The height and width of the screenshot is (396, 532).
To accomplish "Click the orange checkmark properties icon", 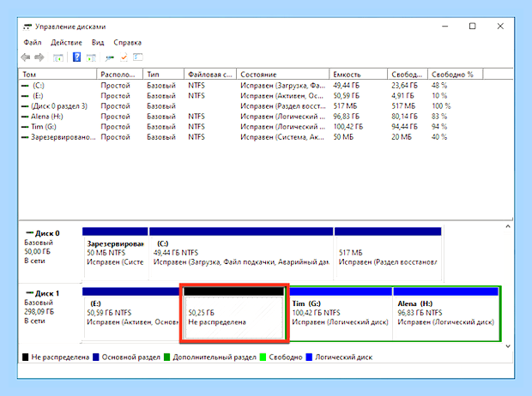I will click(x=124, y=57).
